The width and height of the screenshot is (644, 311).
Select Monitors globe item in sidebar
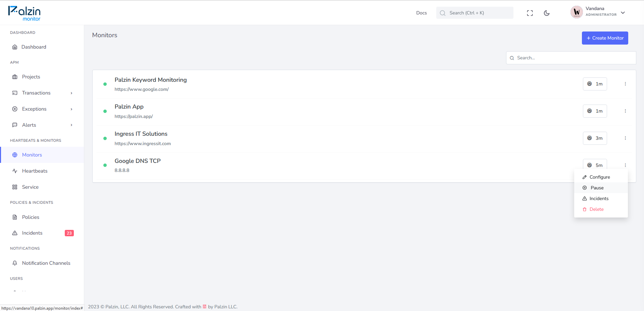click(x=42, y=155)
